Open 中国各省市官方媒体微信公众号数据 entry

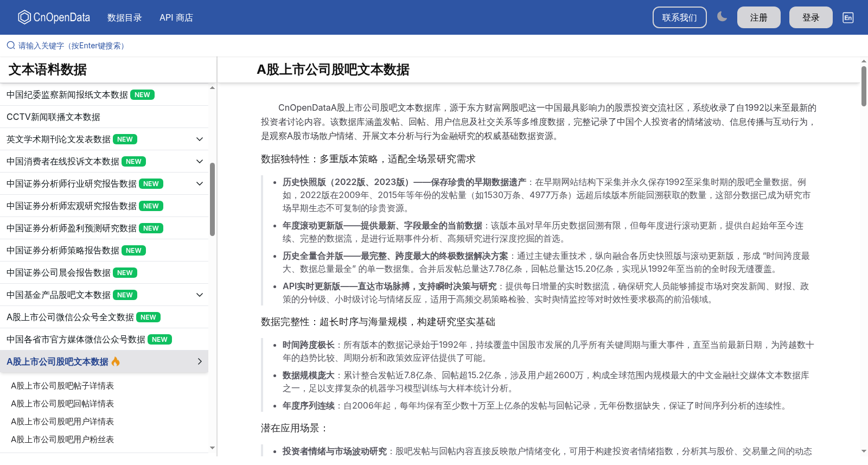pyautogui.click(x=104, y=339)
